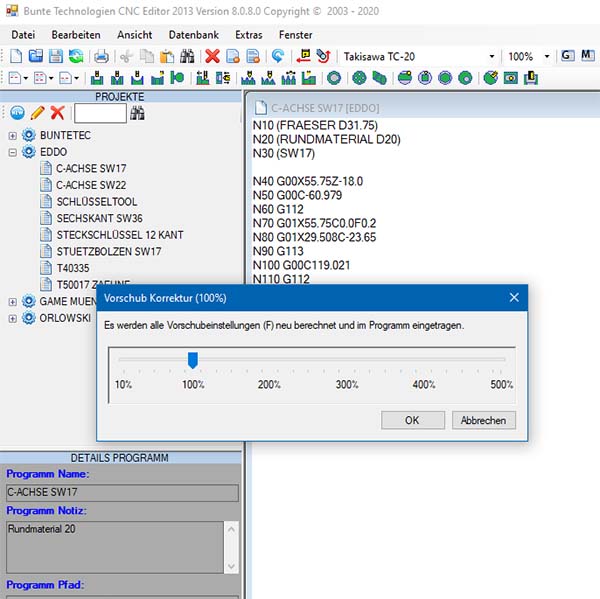600x599 pixels.
Task: Open the Datenbank menu
Action: pos(194,35)
